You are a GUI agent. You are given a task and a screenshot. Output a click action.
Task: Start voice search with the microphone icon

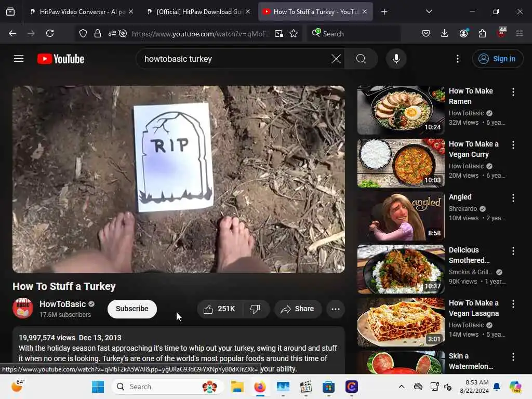[396, 59]
